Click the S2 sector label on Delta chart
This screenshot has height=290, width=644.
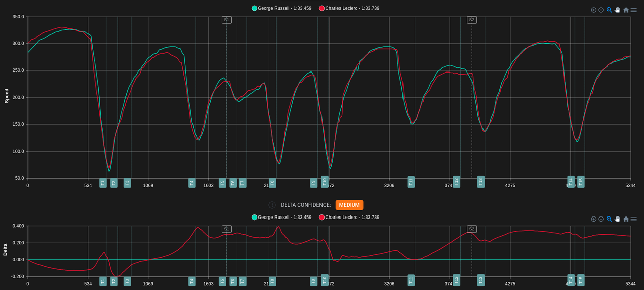point(471,229)
